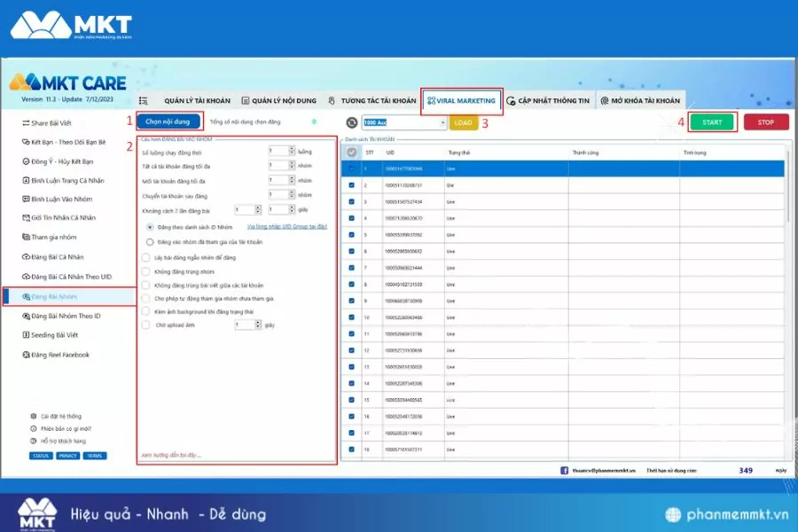Adjust the Số luồng chạy đồng thời stepper

click(x=292, y=151)
